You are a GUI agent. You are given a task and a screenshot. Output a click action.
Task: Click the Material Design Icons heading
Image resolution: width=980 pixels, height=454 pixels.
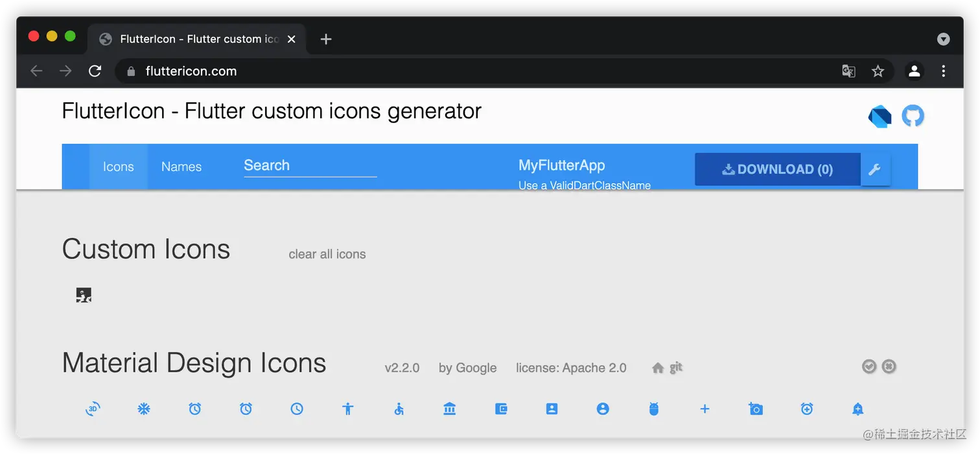(x=194, y=363)
